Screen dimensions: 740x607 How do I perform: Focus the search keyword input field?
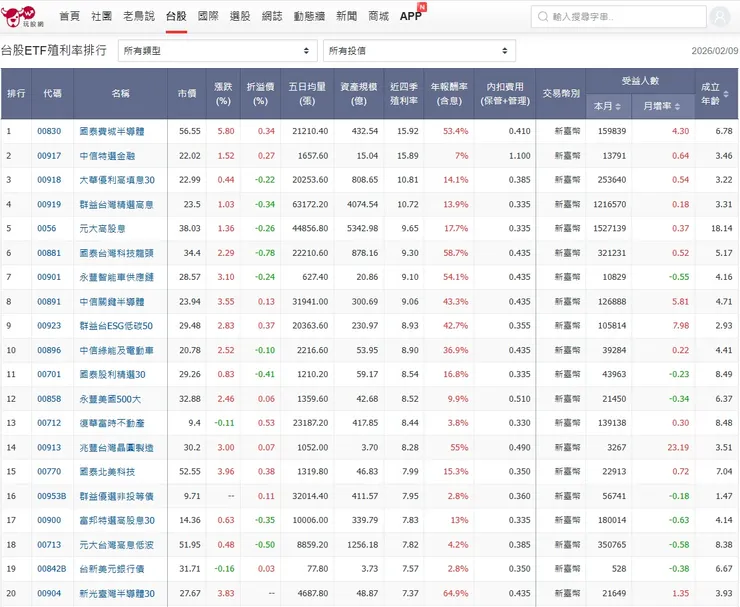point(618,17)
